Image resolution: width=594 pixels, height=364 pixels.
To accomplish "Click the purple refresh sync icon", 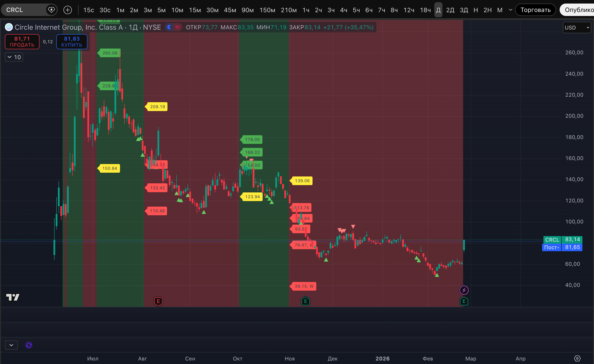I will pyautogui.click(x=29, y=345).
